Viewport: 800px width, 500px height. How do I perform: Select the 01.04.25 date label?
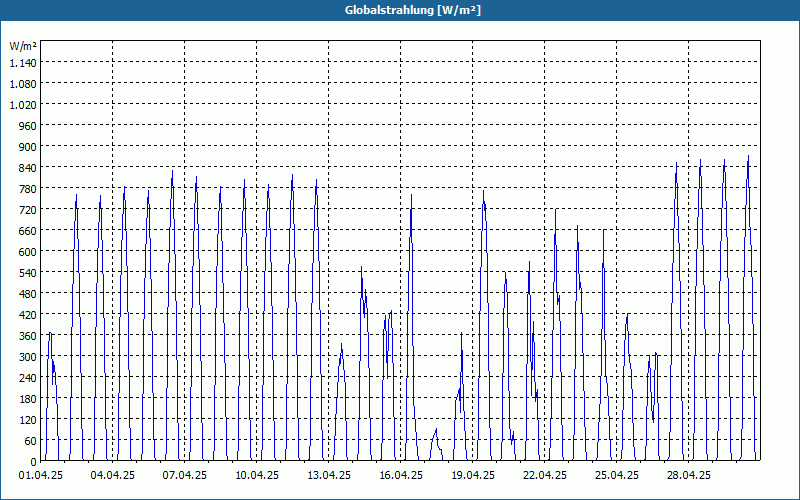(41, 476)
